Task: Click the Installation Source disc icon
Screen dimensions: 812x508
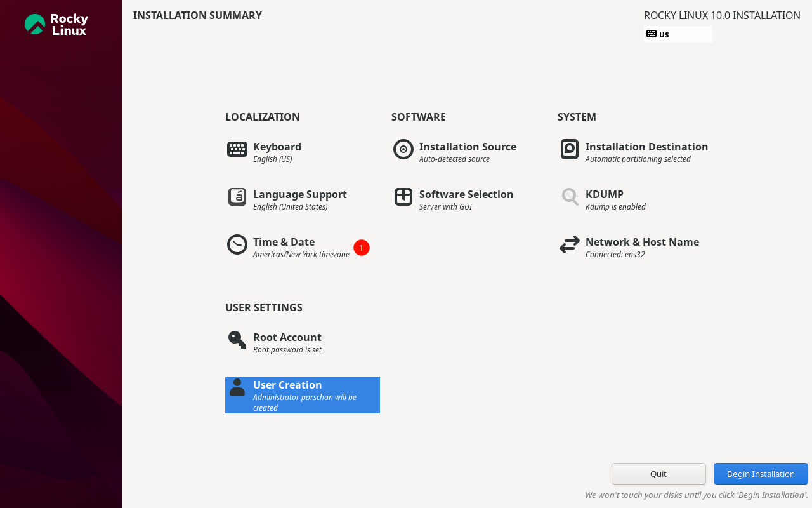Action: (x=403, y=149)
